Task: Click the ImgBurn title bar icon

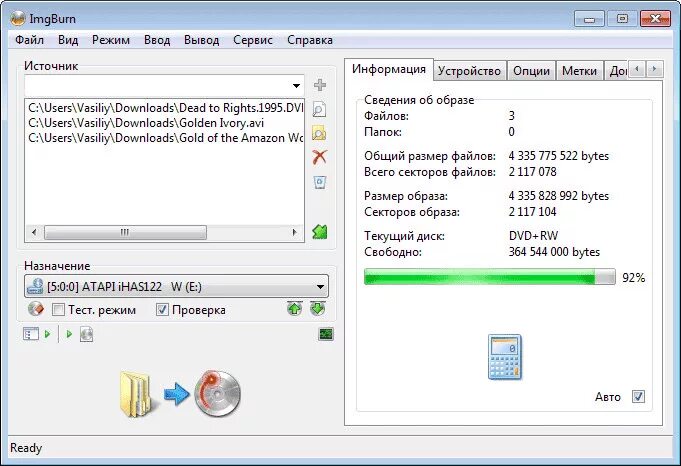Action: pos(18,18)
